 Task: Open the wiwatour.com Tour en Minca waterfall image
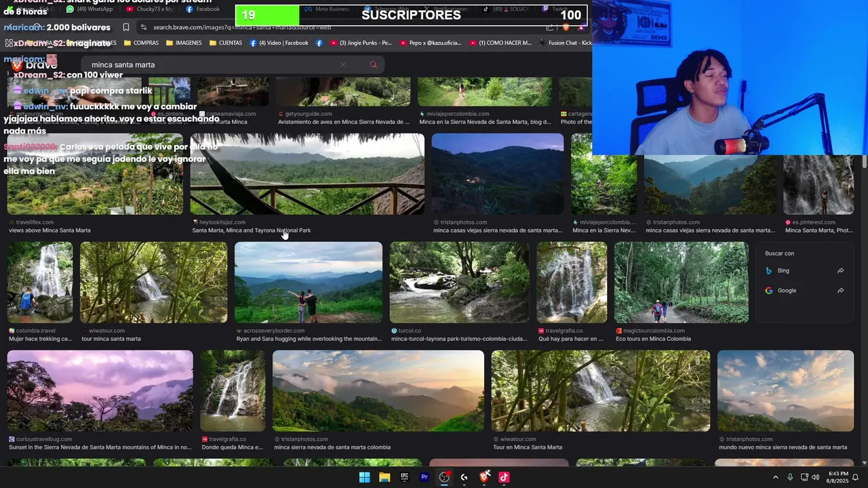coord(601,390)
